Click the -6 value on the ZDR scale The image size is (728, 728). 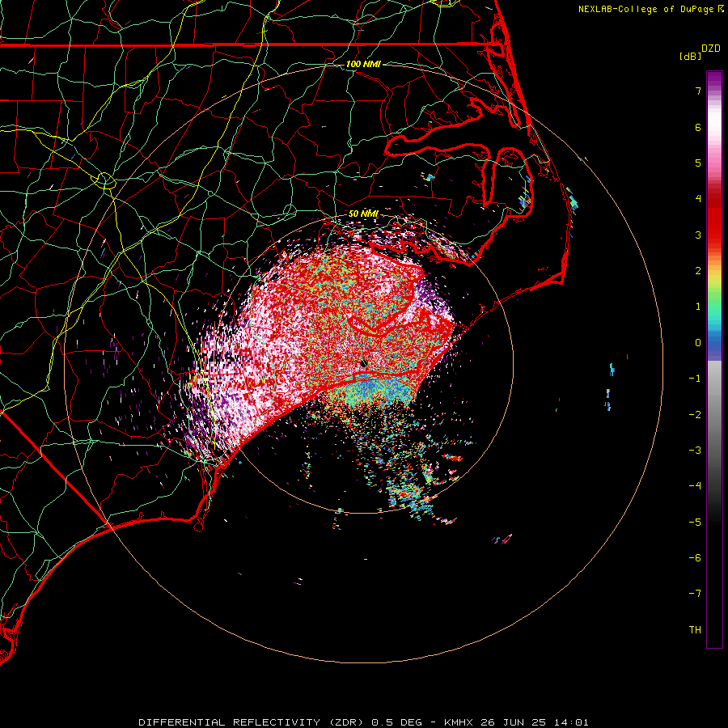[x=695, y=558]
